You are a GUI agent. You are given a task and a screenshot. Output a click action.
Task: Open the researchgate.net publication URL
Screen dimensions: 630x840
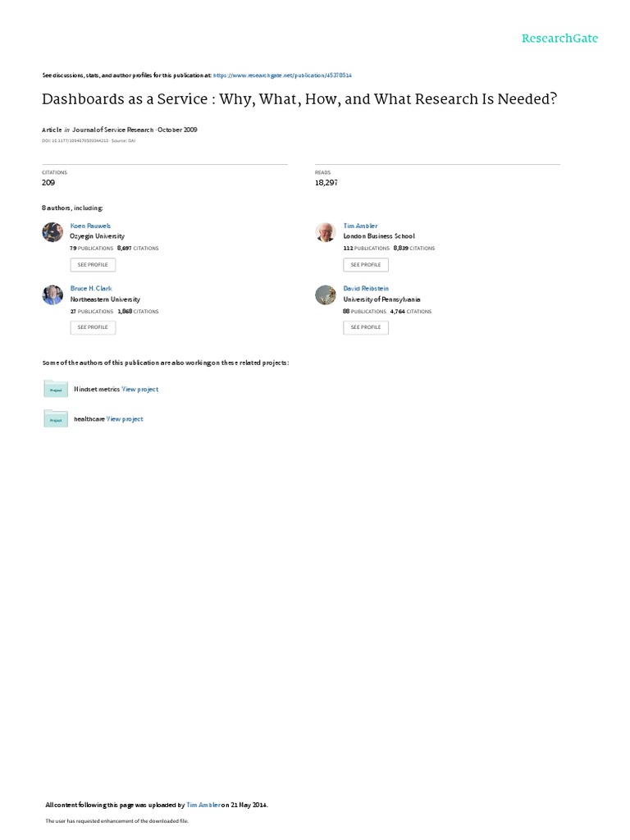tap(282, 75)
